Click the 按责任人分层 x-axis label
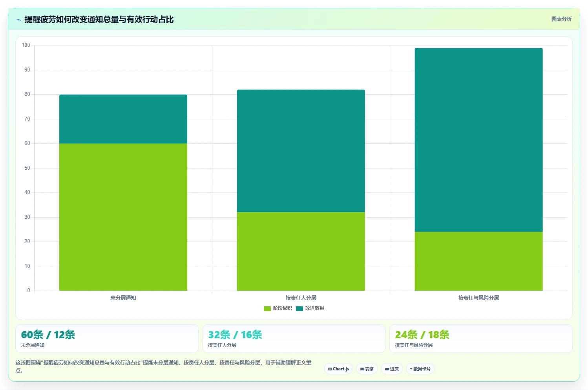Screen dimensions: 588x390 point(301,298)
